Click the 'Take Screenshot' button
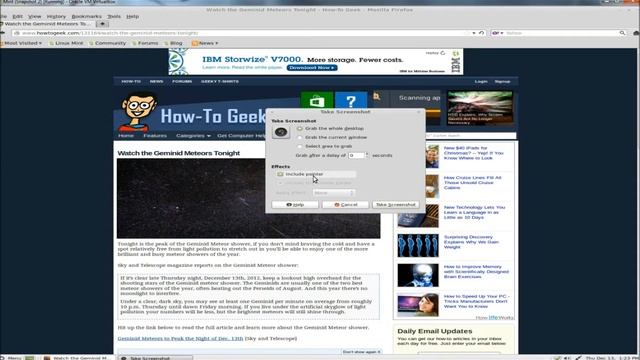 tap(396, 204)
